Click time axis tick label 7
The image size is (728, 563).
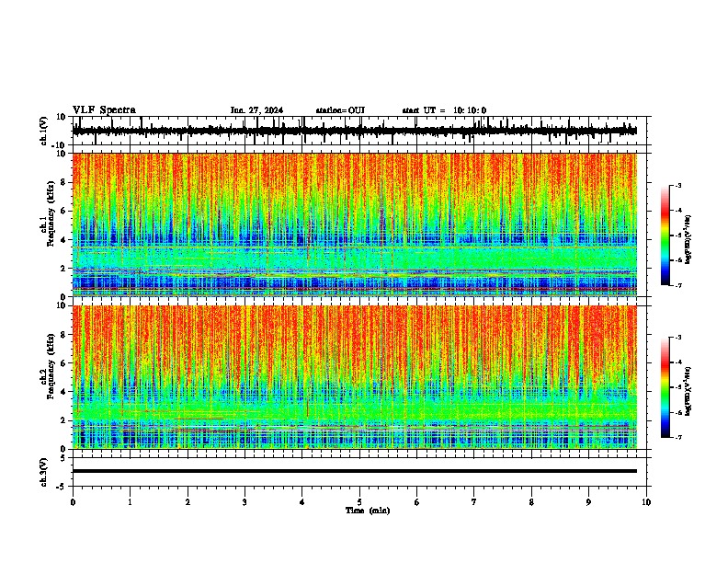coord(474,502)
